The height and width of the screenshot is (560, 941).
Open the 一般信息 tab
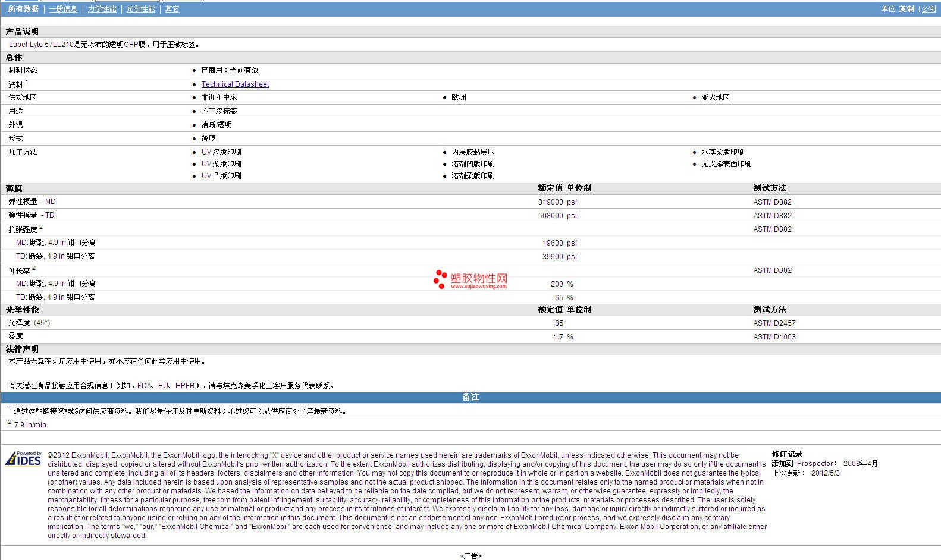(x=63, y=9)
